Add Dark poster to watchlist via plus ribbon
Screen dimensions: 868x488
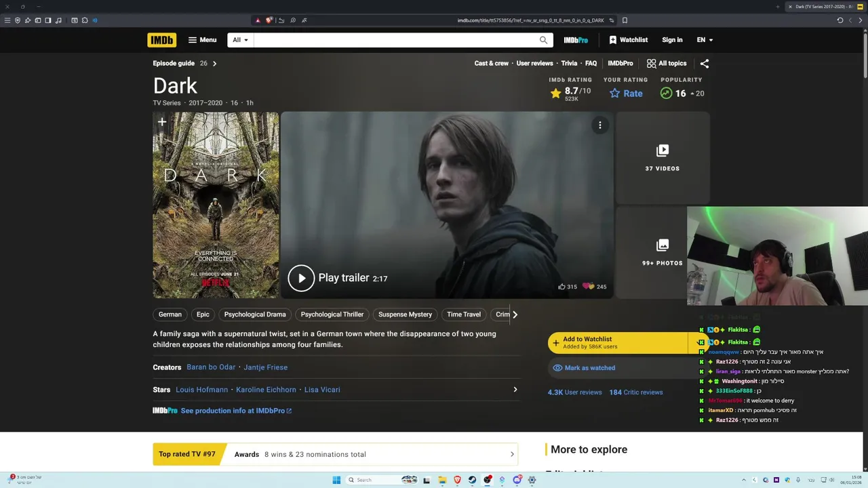click(162, 122)
